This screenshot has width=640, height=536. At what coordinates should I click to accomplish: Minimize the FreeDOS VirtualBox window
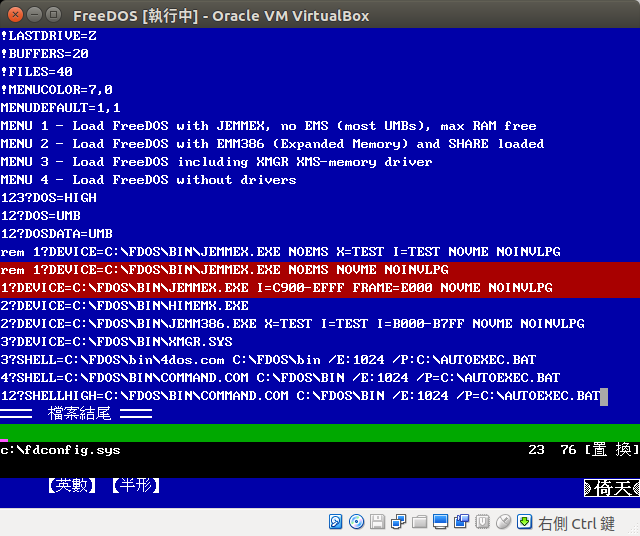pyautogui.click(x=34, y=15)
